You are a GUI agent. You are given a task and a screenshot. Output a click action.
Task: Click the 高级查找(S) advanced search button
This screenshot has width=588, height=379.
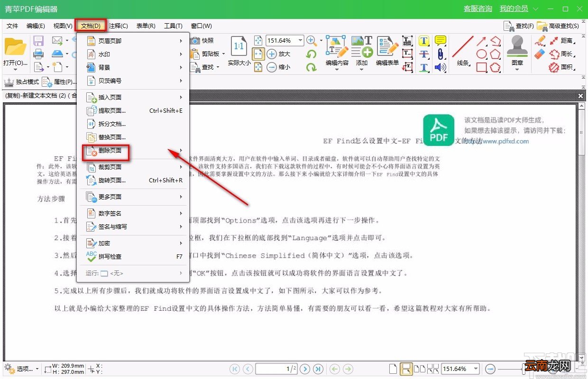click(x=558, y=26)
